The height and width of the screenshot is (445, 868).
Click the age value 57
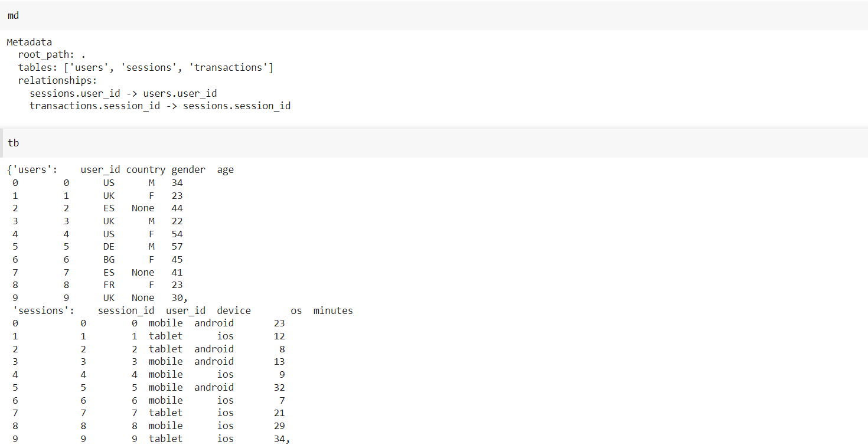click(x=177, y=247)
